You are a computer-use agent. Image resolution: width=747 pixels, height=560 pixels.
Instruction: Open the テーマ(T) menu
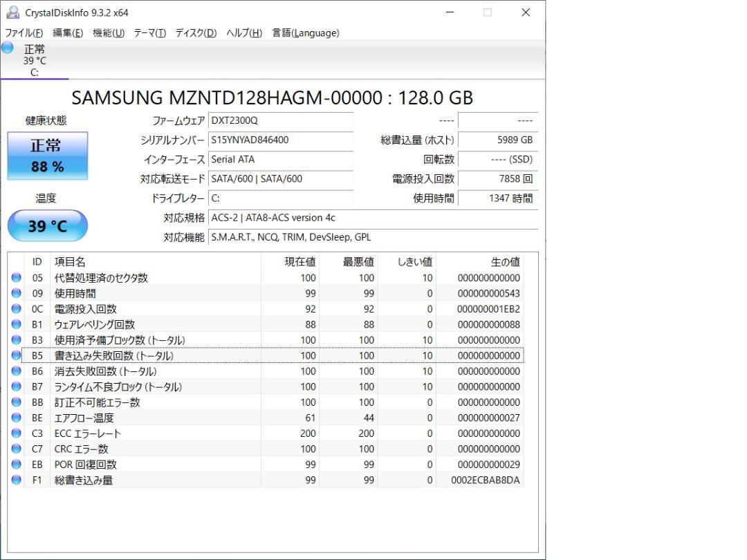tap(149, 33)
